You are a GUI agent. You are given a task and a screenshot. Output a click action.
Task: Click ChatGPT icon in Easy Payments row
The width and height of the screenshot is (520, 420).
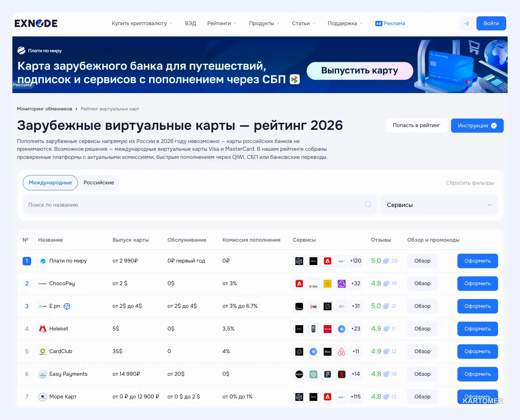[313, 374]
